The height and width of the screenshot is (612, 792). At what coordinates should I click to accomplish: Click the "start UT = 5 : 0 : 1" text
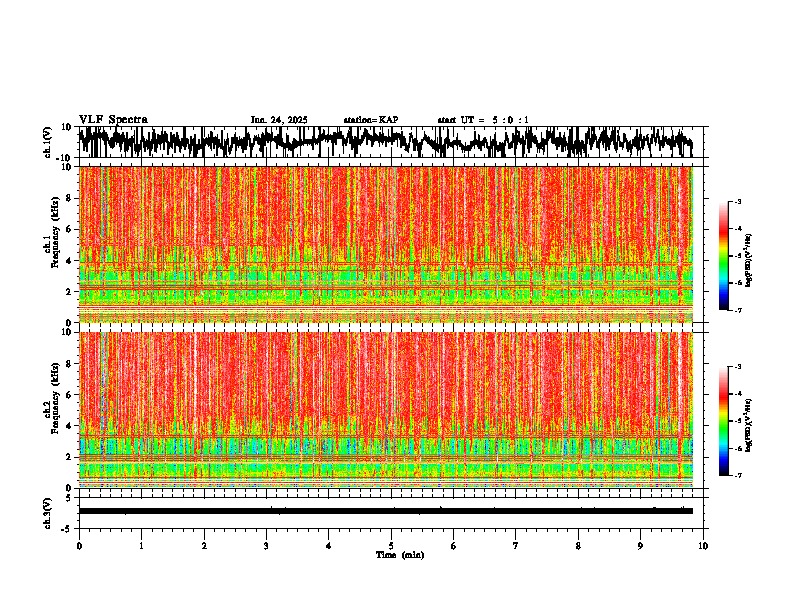pos(483,120)
